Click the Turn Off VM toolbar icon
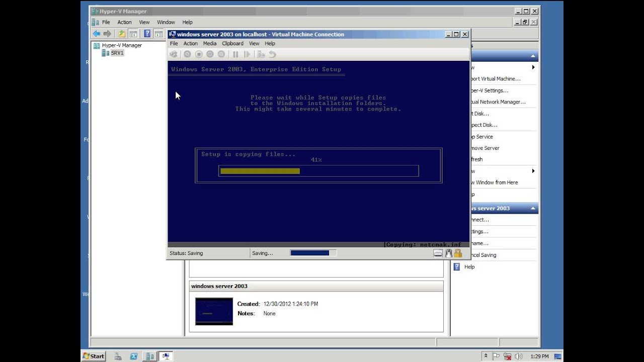 pos(199,54)
